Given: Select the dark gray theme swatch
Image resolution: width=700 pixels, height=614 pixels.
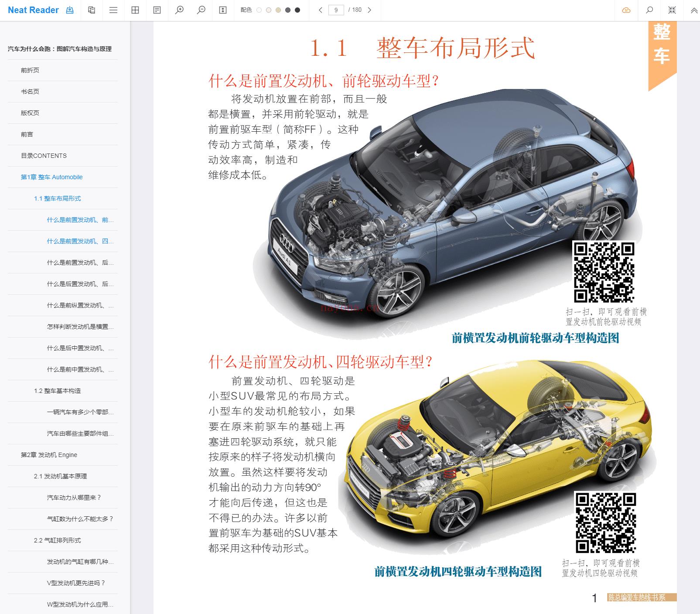Looking at the screenshot, I should 288,10.
